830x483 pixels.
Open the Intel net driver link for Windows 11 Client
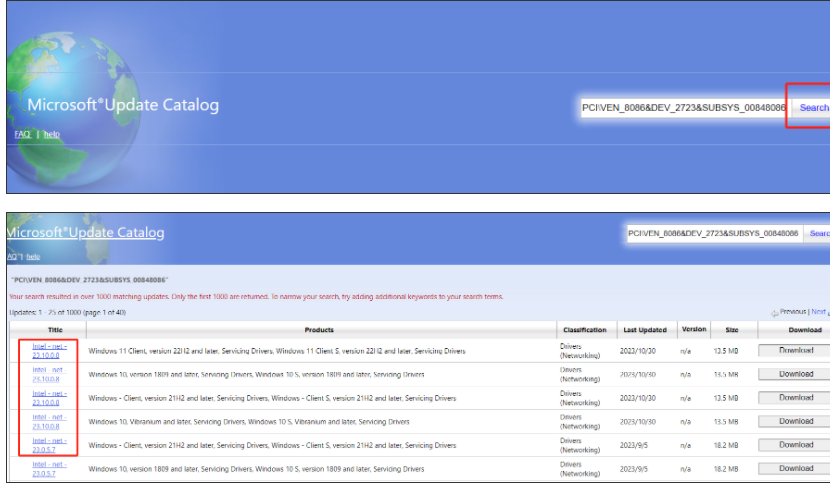click(49, 351)
